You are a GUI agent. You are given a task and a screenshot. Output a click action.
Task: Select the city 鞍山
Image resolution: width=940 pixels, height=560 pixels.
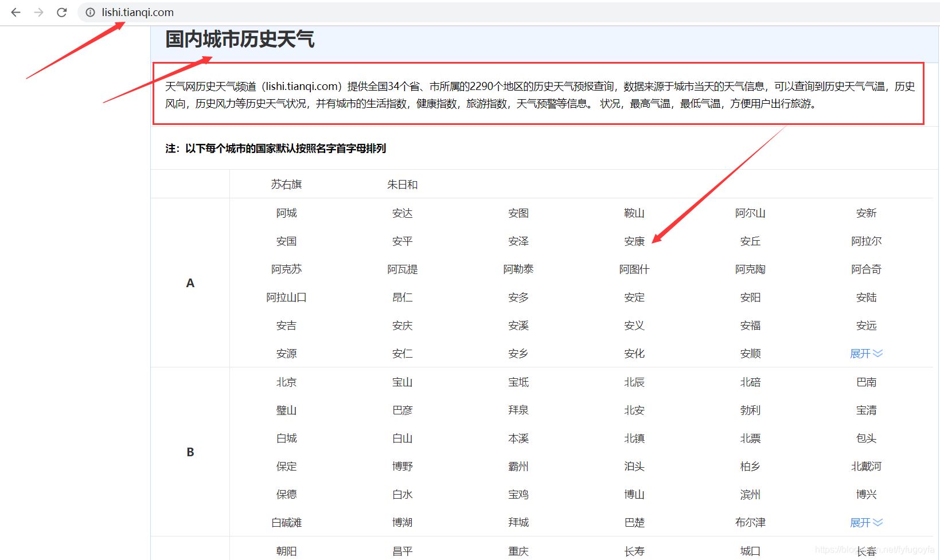pos(634,213)
